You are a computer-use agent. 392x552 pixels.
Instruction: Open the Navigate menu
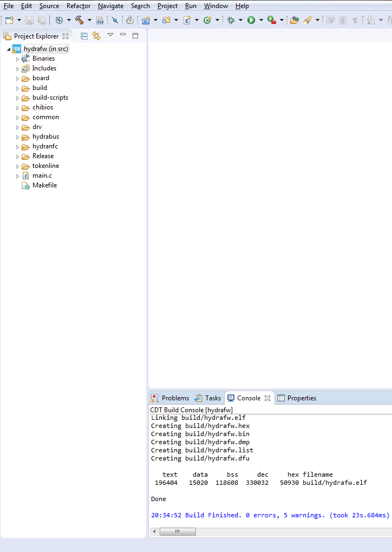point(111,6)
